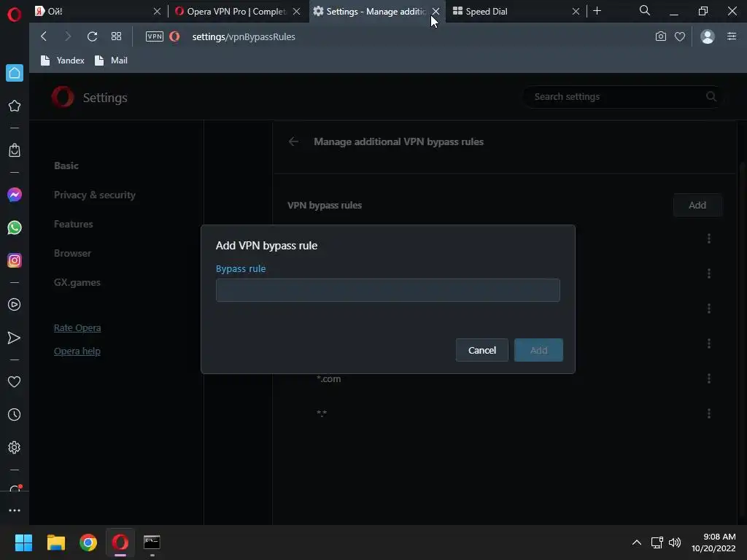This screenshot has height=560, width=747.
Task: Open Facebook Messenger in sidebar
Action: click(x=15, y=195)
